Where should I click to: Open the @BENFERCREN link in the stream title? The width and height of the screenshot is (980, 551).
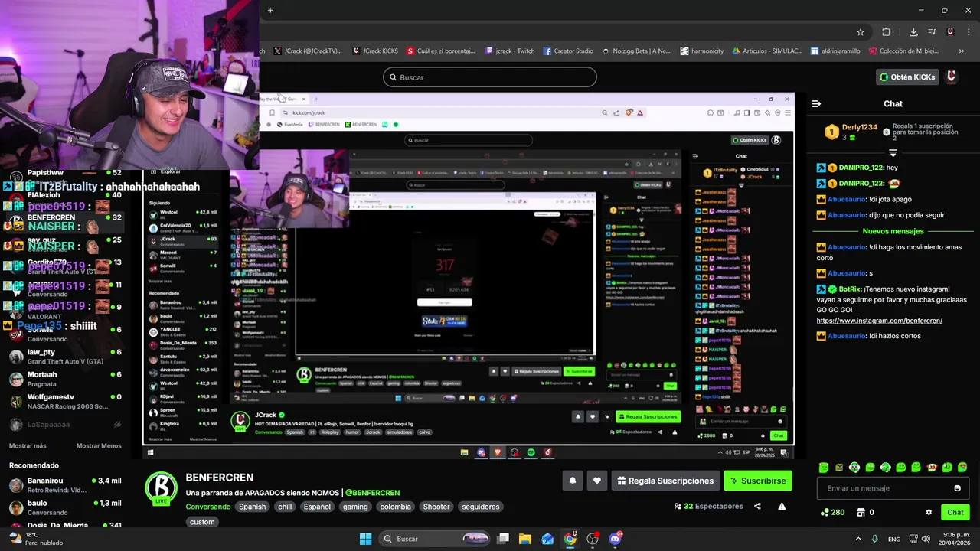[x=372, y=493]
